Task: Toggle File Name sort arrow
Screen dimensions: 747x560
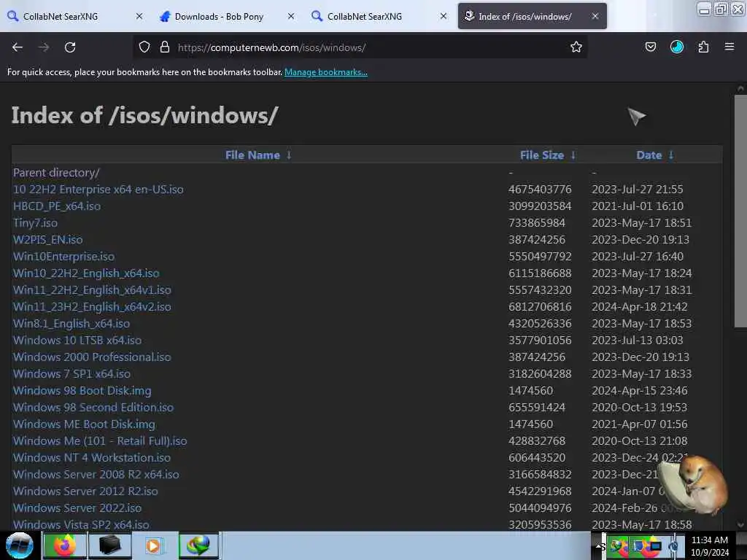Action: point(289,155)
